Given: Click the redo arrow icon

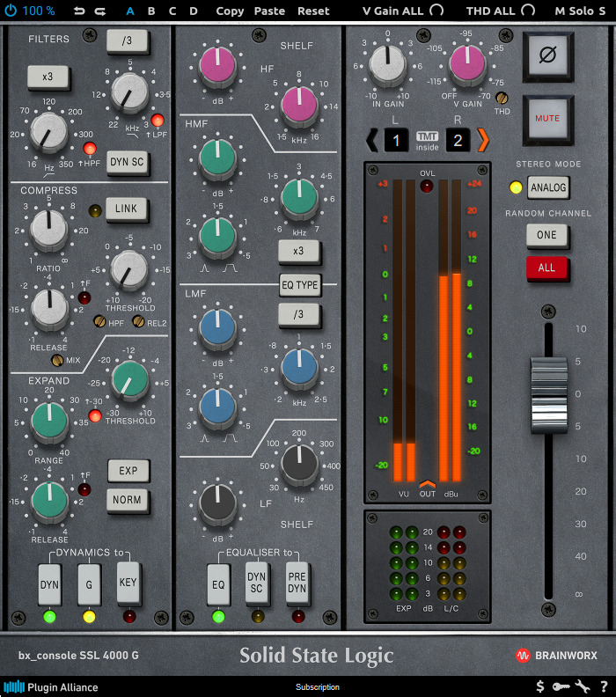Looking at the screenshot, I should coord(100,11).
